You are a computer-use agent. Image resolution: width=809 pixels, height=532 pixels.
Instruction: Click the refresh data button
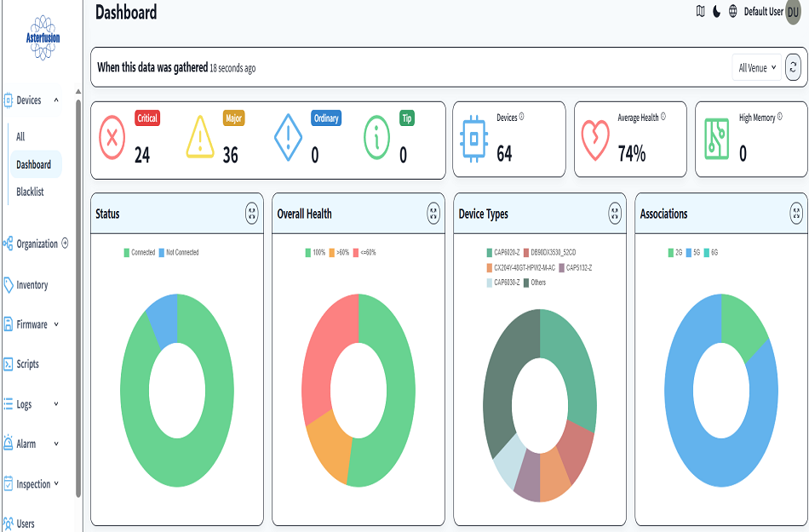click(793, 68)
